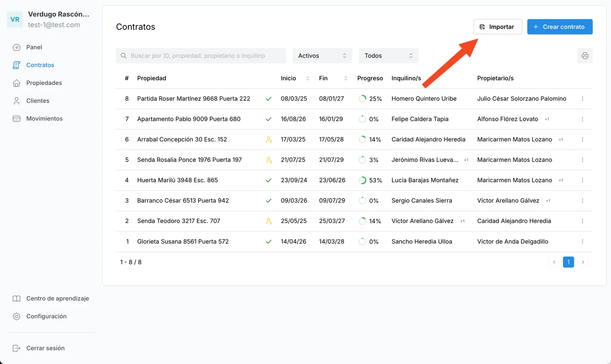Focus the contract search field
Viewport: 611px width, 364px height.
201,55
